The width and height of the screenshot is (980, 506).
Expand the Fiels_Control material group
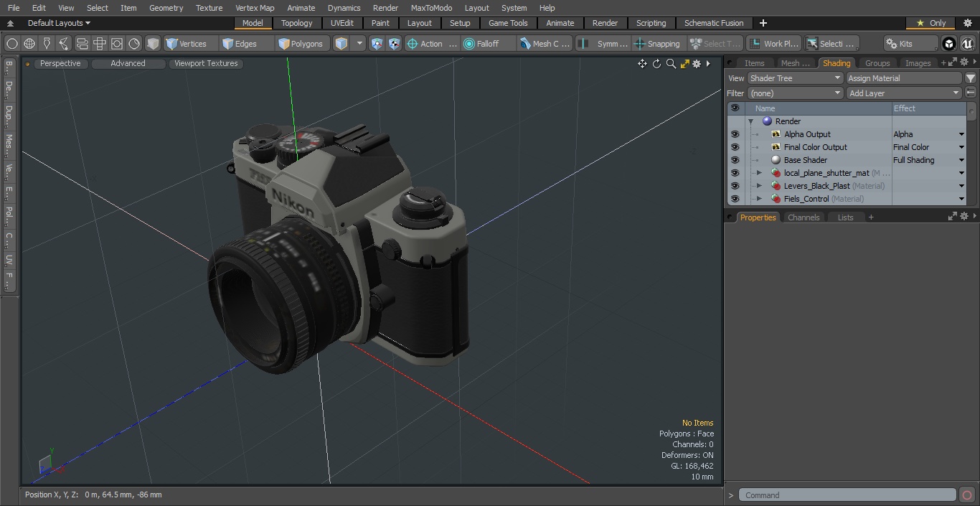pos(759,199)
